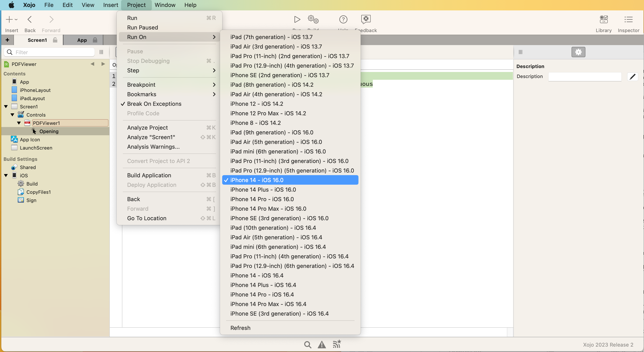644x352 pixels.
Task: Collapse the Controls tree node
Action: pyautogui.click(x=13, y=115)
